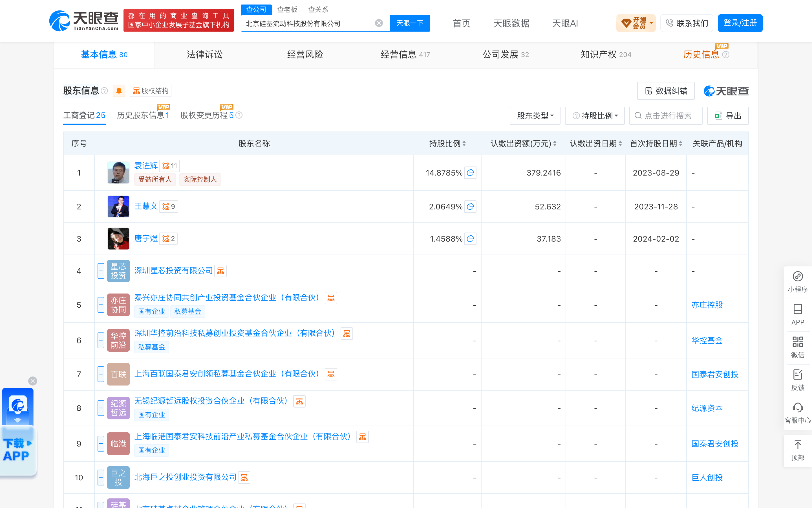
Task: Open equity structure icon for 北海巨之投创业投资
Action: point(244,478)
